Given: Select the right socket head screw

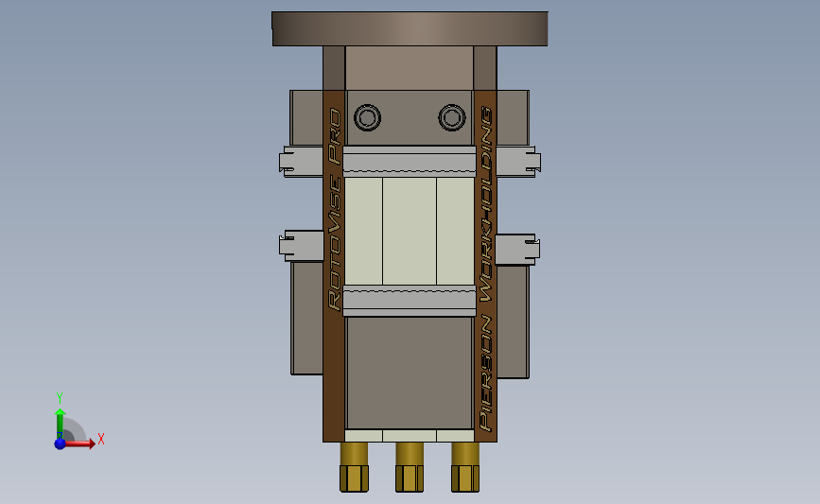Looking at the screenshot, I should point(452,117).
